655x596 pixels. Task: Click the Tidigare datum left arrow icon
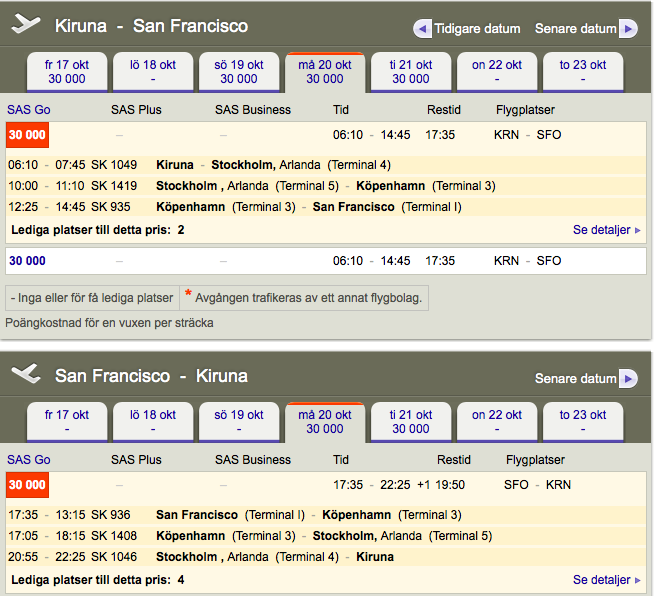(x=422, y=28)
